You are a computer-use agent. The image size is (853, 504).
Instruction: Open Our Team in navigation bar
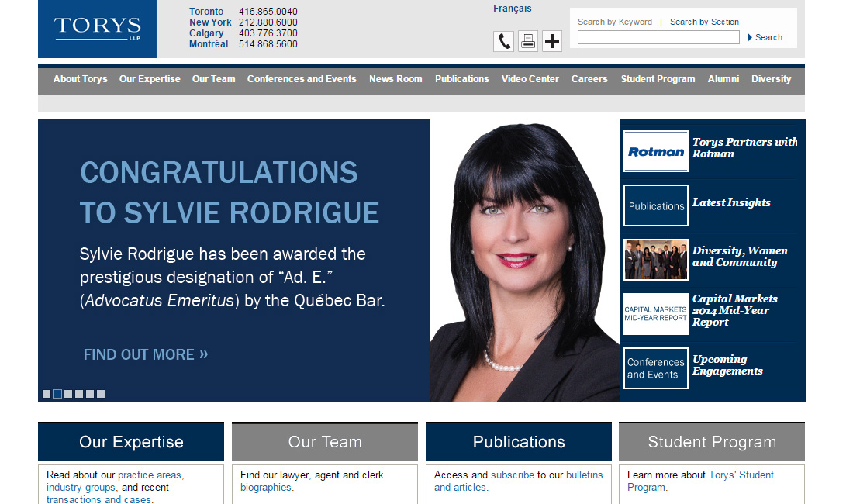(214, 79)
